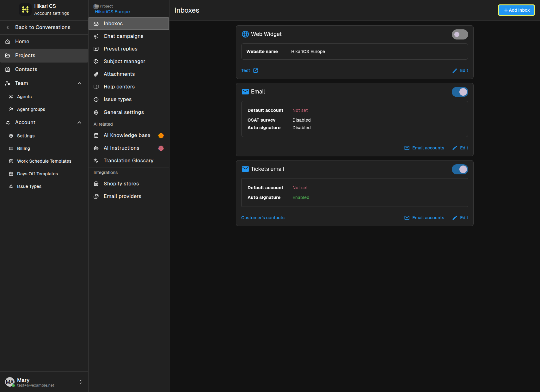Click the MA user avatar

coord(10,382)
